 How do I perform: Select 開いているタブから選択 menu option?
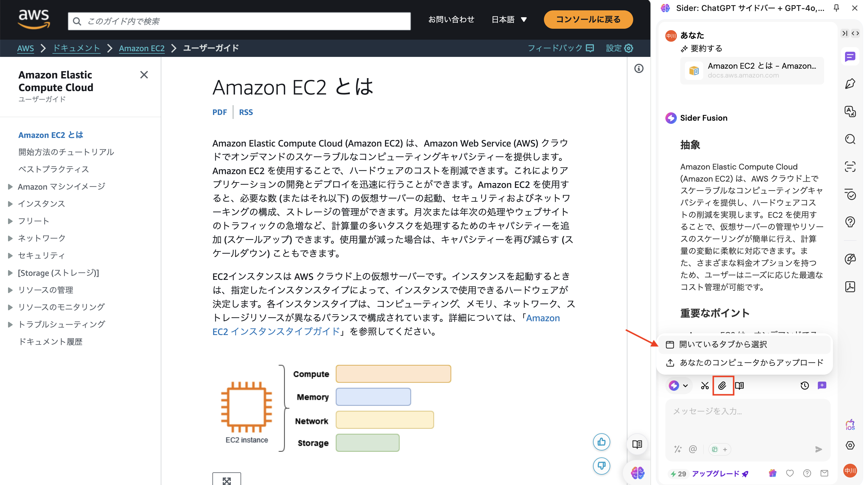tap(744, 344)
